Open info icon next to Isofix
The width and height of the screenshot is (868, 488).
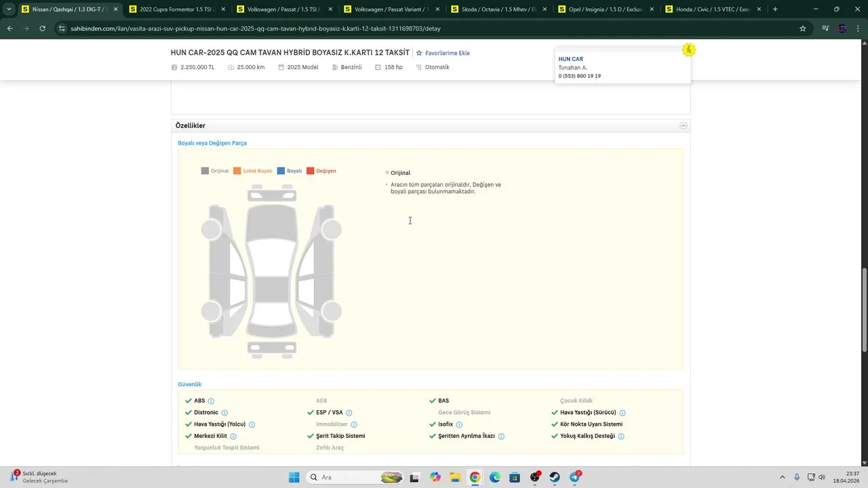459,425
